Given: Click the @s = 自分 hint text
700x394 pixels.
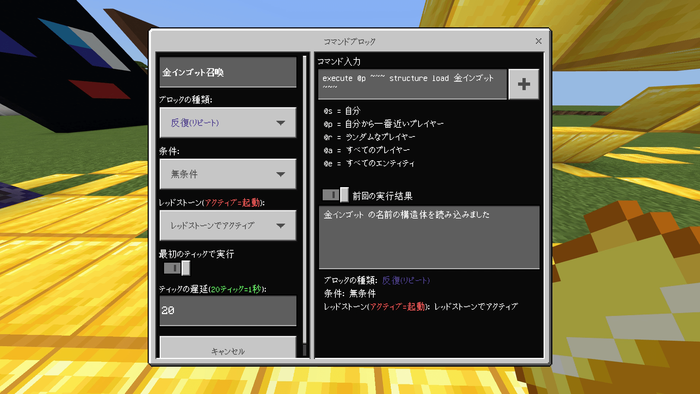Looking at the screenshot, I should click(342, 111).
